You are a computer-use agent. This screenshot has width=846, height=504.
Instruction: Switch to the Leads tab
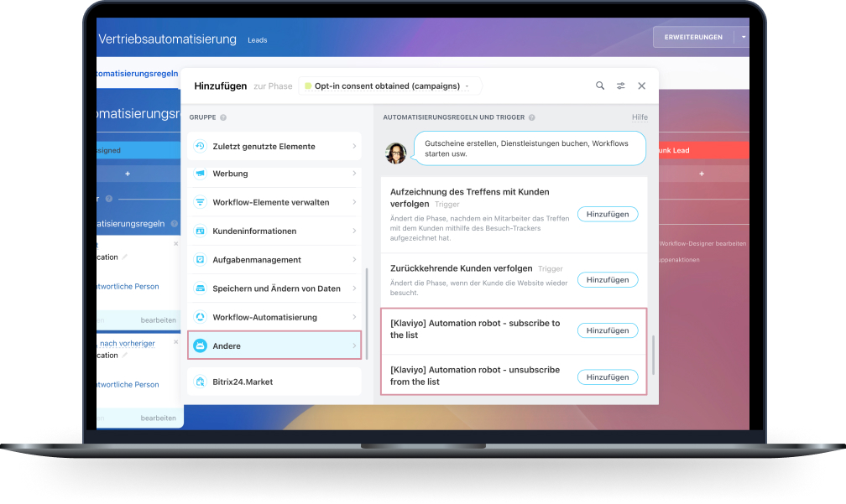pos(258,40)
